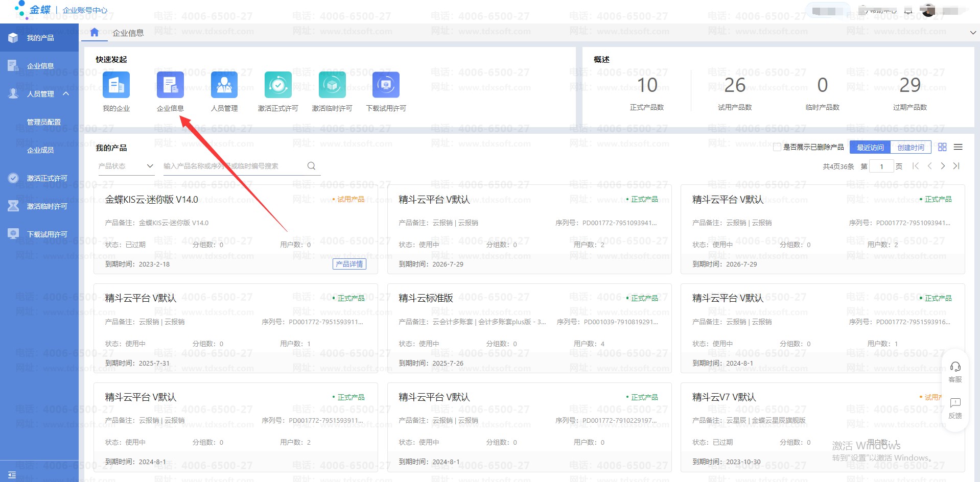Collapse the 人员管理 sidebar section
The image size is (980, 482).
pos(66,94)
